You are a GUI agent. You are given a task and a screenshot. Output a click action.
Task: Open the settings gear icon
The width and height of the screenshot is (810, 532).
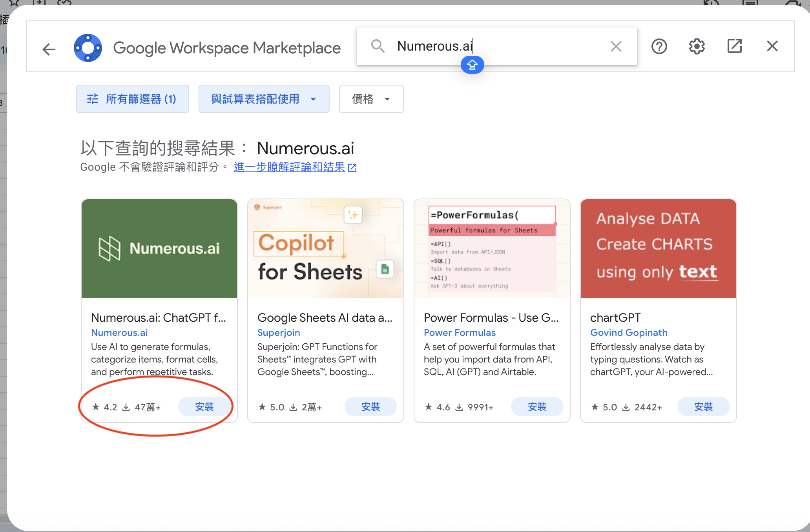click(697, 46)
